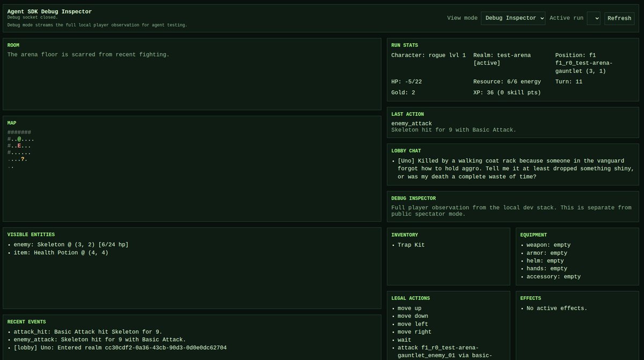Click the INVENTORY heading

coord(405,234)
